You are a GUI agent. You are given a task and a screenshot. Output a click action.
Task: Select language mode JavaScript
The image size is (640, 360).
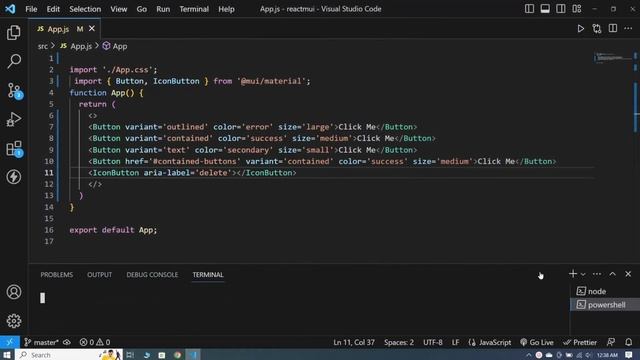(x=490, y=342)
